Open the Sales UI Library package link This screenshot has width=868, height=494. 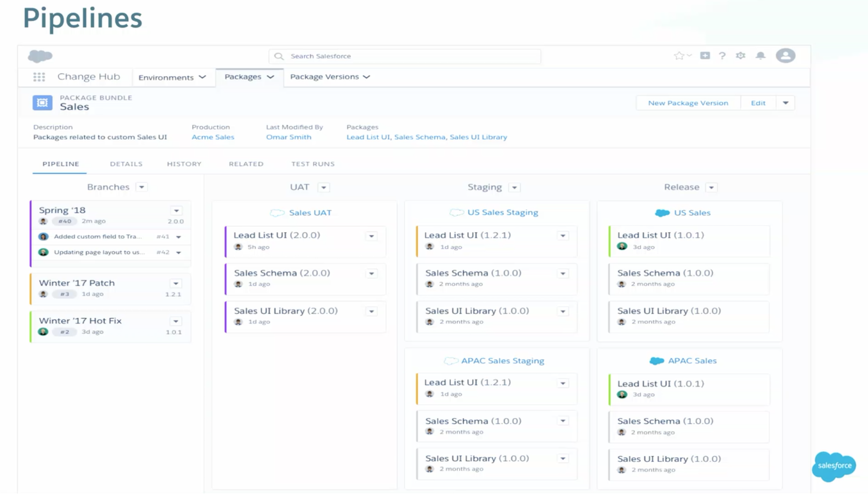[478, 137]
